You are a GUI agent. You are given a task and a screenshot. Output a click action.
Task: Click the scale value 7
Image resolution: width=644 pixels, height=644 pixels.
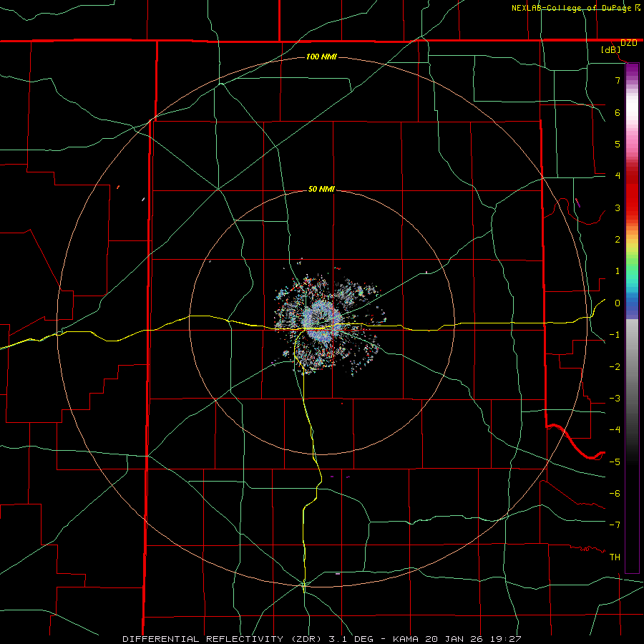coord(618,80)
